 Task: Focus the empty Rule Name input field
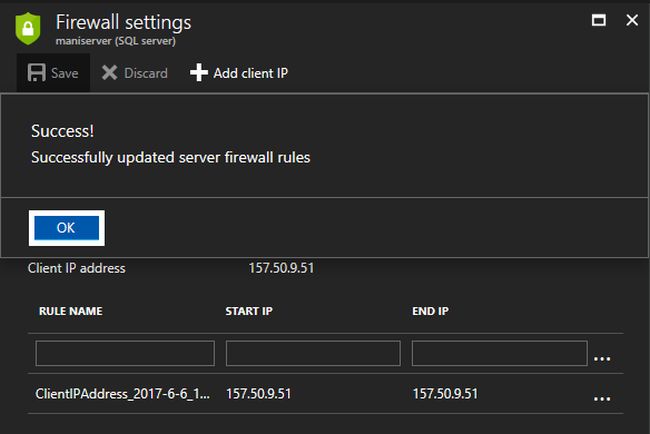(x=125, y=353)
